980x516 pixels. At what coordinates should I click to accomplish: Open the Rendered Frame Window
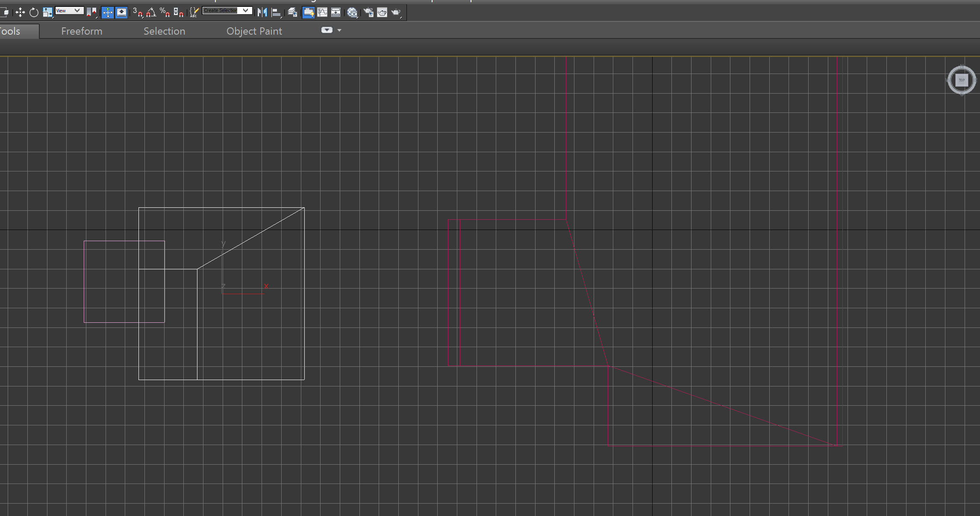click(x=382, y=12)
